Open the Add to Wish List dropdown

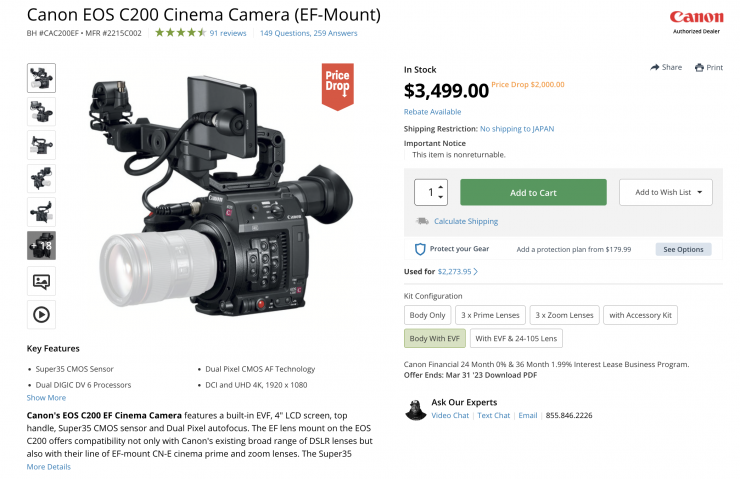click(666, 192)
